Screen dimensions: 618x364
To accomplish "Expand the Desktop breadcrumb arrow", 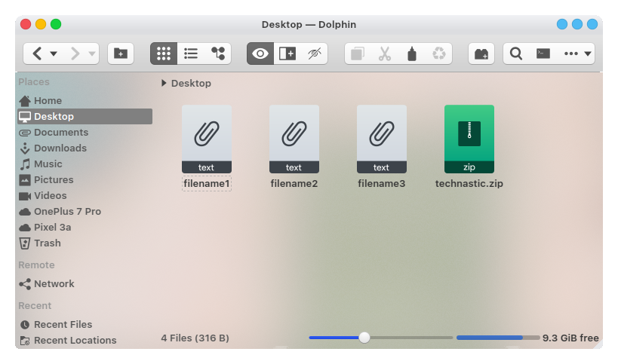I will click(164, 84).
